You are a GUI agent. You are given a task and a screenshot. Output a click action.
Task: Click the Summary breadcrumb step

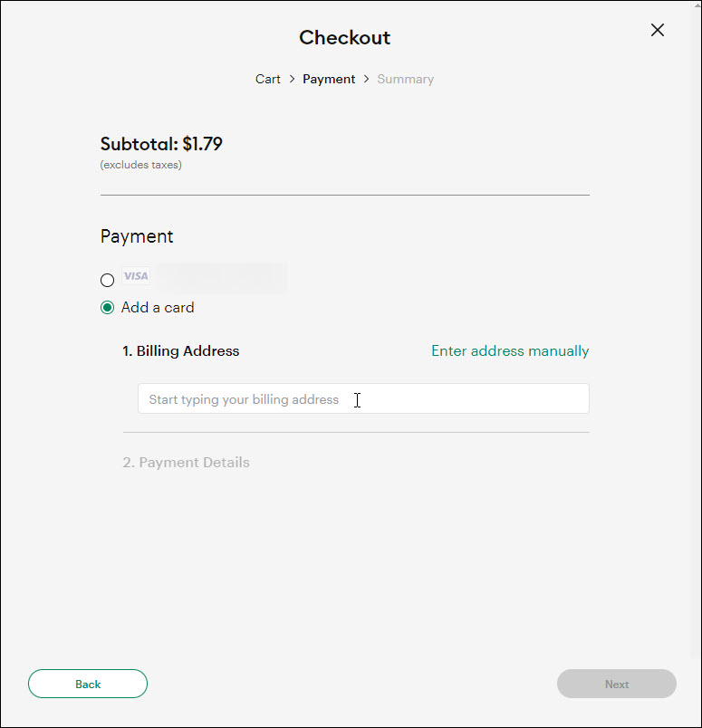click(405, 79)
